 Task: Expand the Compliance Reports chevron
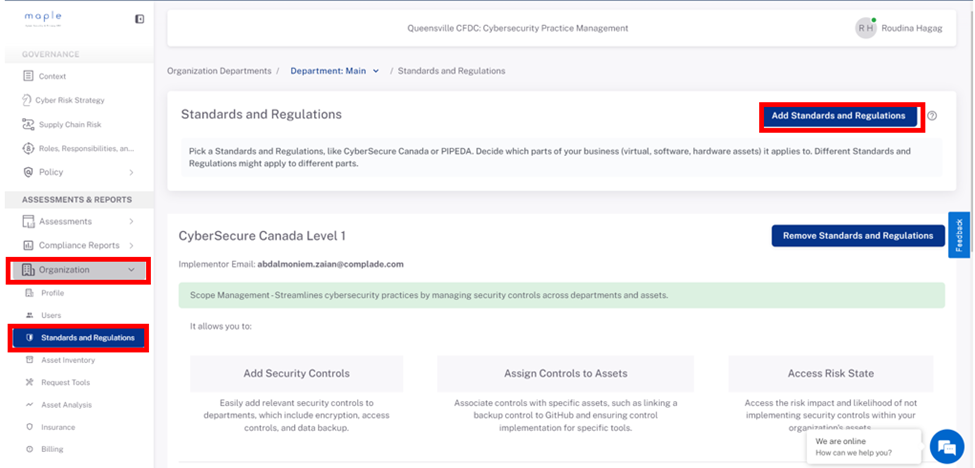click(131, 245)
